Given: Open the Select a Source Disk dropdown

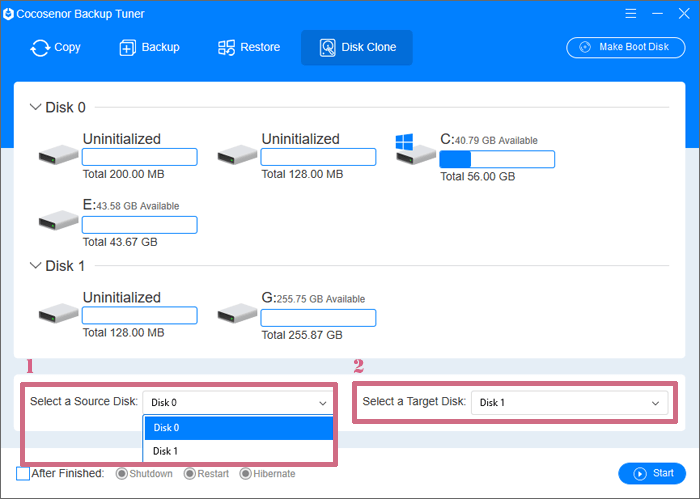Looking at the screenshot, I should click(238, 403).
